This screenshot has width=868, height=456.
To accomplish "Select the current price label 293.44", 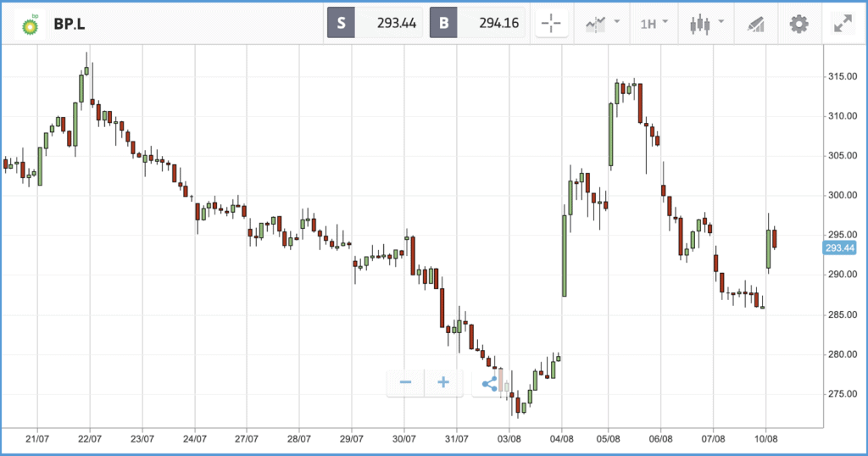I will [x=840, y=248].
